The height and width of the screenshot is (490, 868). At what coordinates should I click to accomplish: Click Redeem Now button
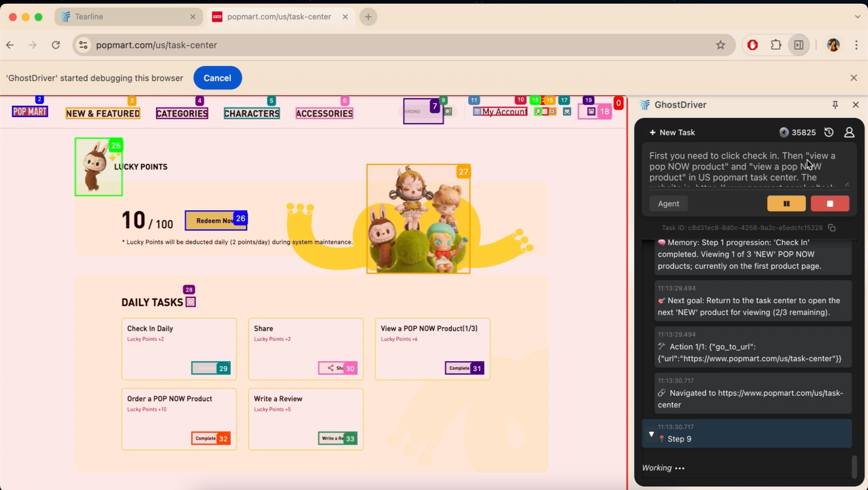[x=216, y=221]
